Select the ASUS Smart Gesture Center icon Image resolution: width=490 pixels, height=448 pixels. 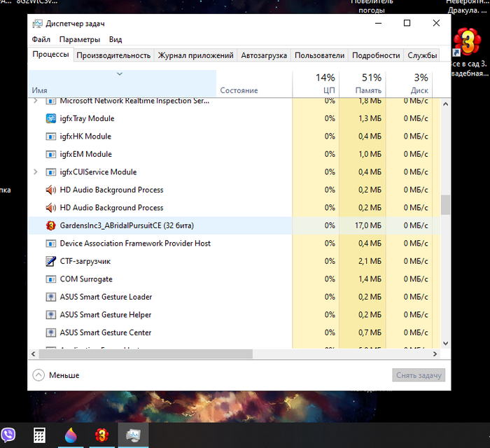[51, 332]
